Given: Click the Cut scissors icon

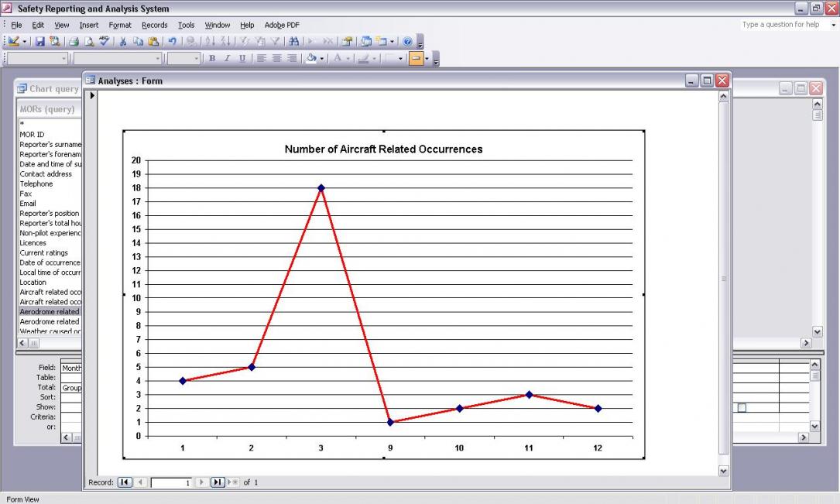Looking at the screenshot, I should pyautogui.click(x=122, y=41).
